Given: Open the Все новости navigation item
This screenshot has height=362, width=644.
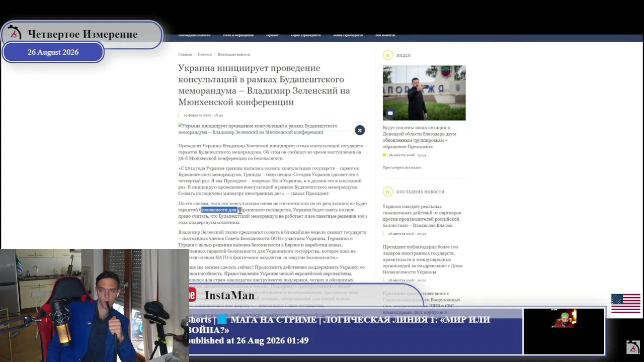Looking at the screenshot, I should point(385,35).
